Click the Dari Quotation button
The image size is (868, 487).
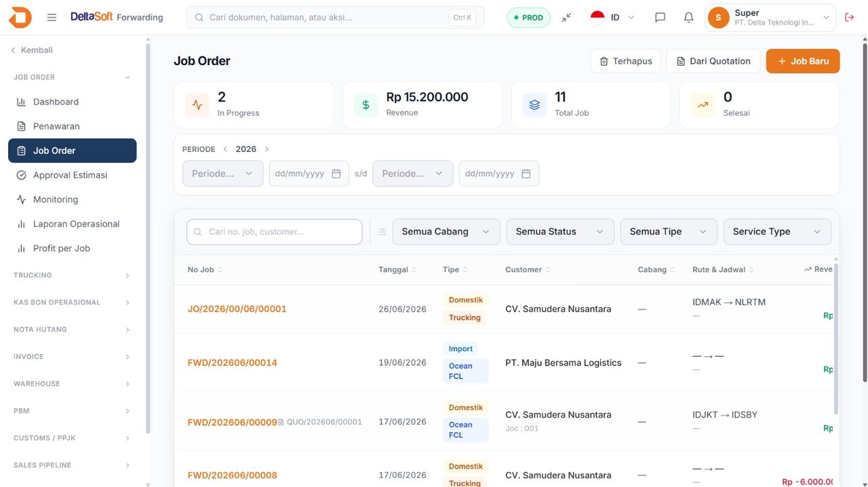tap(713, 61)
